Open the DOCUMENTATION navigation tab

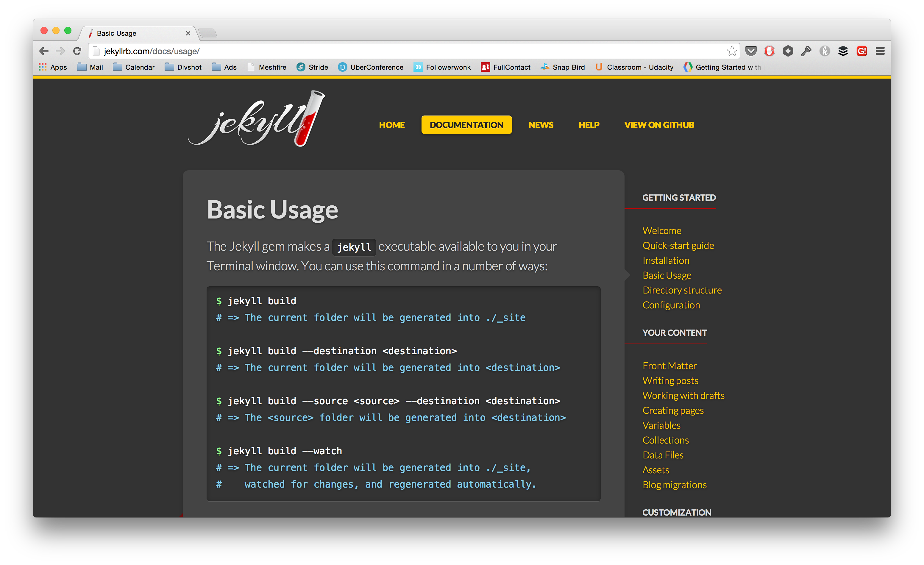tap(465, 125)
